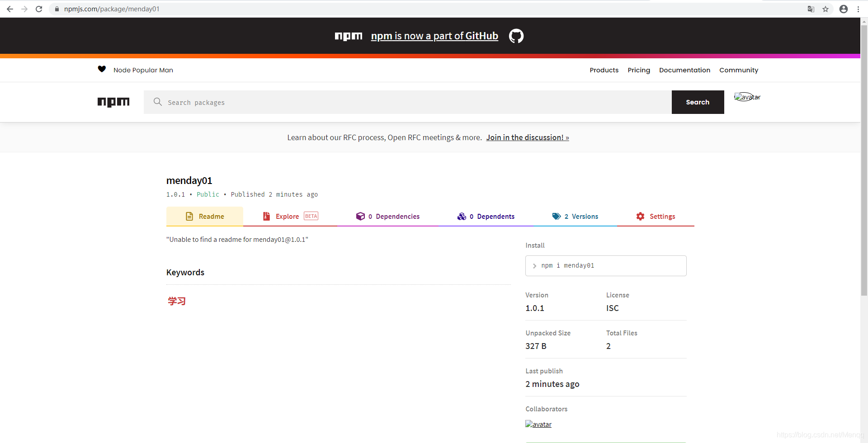This screenshot has width=868, height=443.
Task: Click the 'npm i menday01' install command box
Action: [606, 266]
